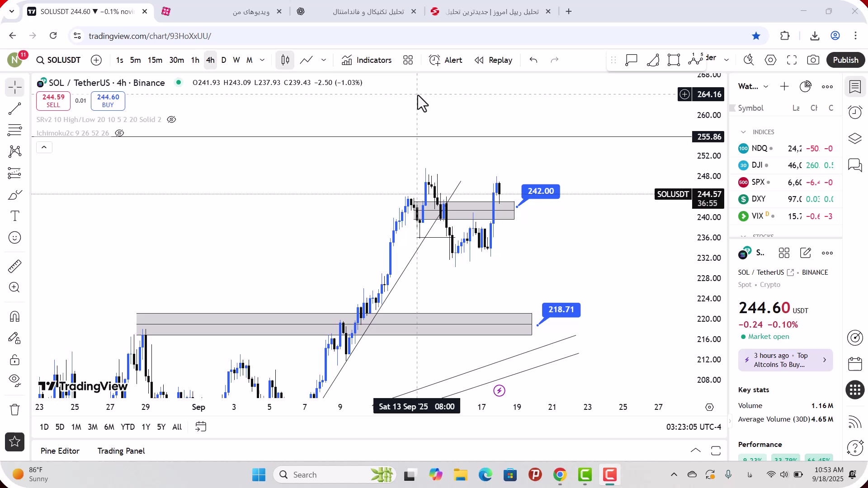The height and width of the screenshot is (488, 868).
Task: Select the crosshair cursor tool
Action: [15, 87]
